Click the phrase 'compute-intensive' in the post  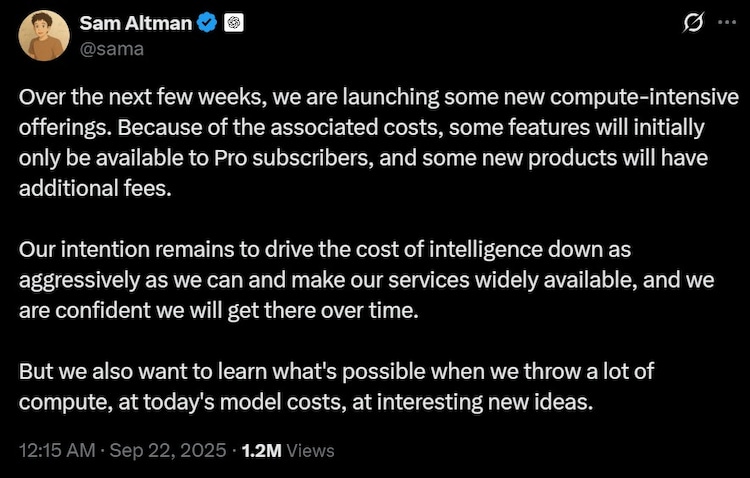(644, 97)
